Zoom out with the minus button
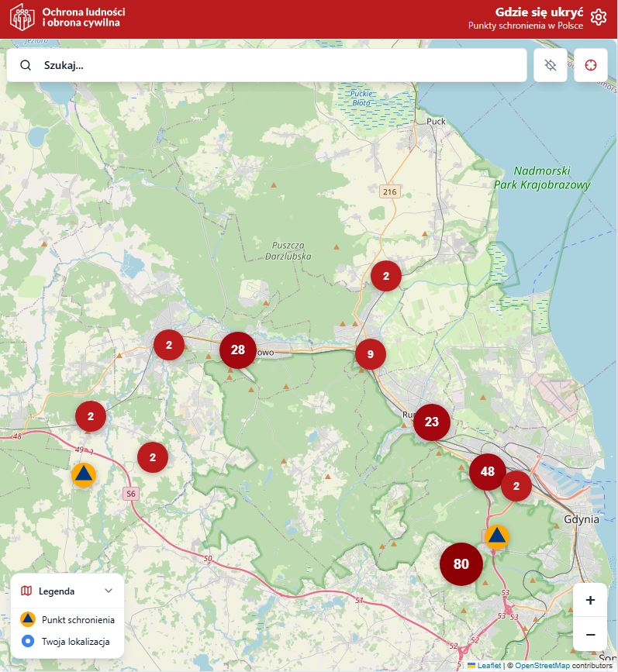 [590, 635]
